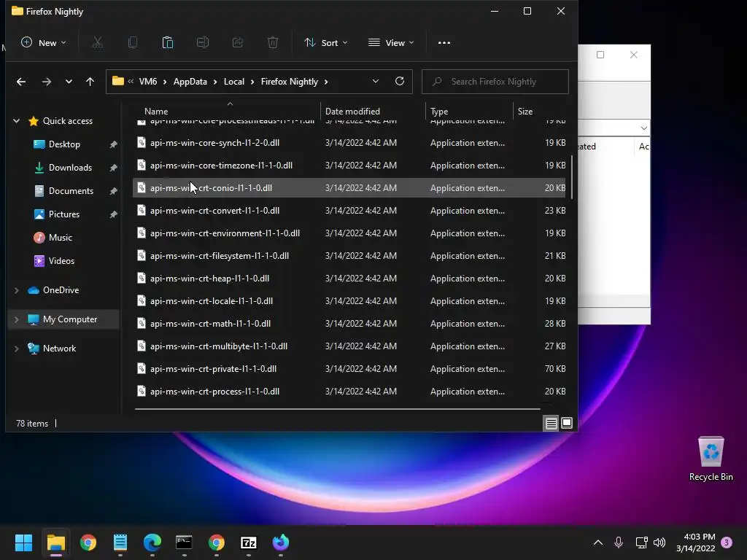747x560 pixels.
Task: Click the Paste clipboard icon
Action: coord(168,43)
